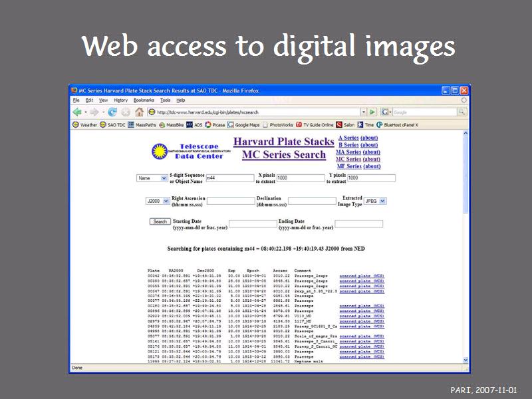Open the Back button history dropdown arrow
Viewport: 532px width, 399px height.
(x=86, y=112)
